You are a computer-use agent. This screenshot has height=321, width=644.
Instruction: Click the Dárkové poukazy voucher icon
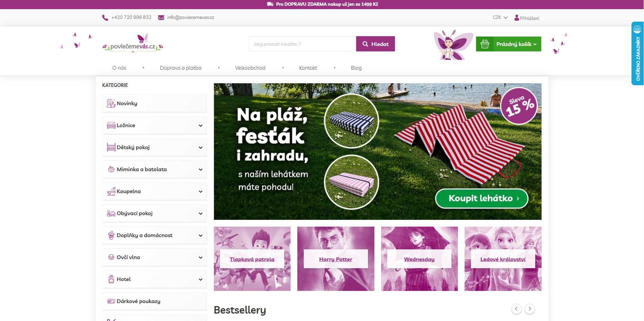[x=111, y=301]
